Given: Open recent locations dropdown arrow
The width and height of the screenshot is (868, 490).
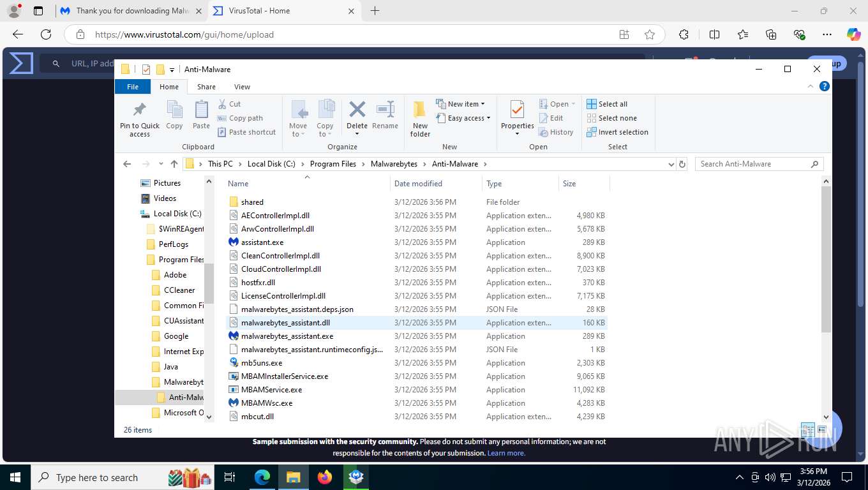Looking at the screenshot, I should pos(161,164).
